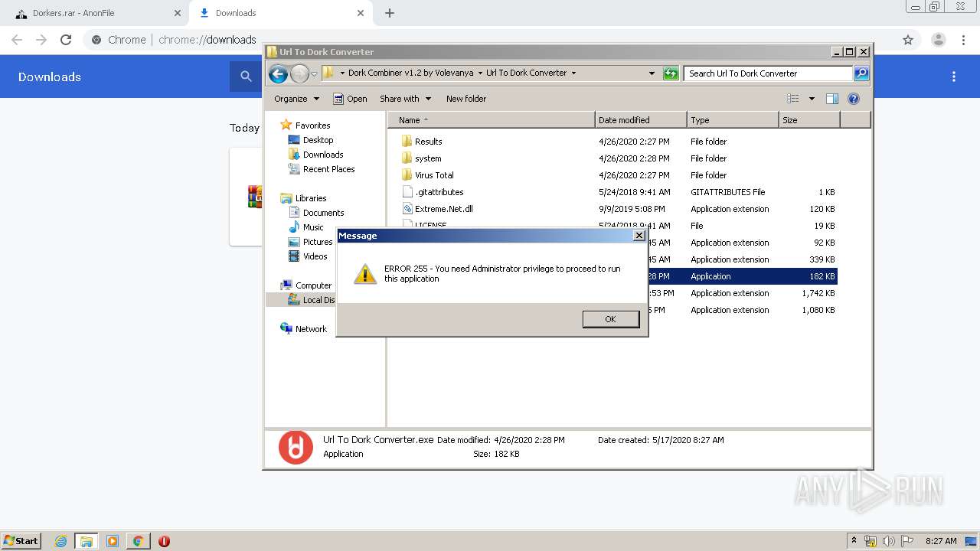Sort by the Size column header
Viewport: 980px width, 551px height.
[809, 120]
